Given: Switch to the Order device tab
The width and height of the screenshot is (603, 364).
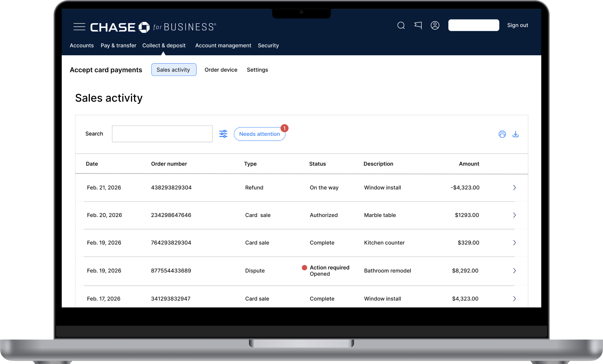Looking at the screenshot, I should pyautogui.click(x=221, y=70).
